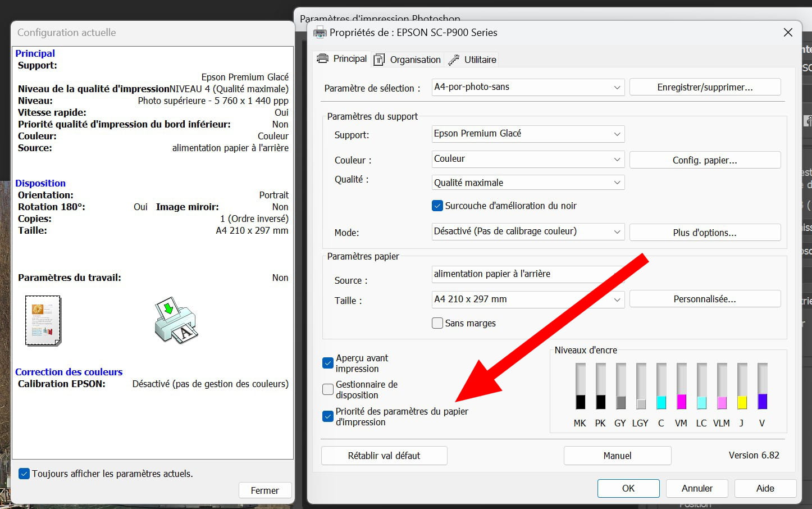Click the printer paper-feed icon in Configuration actuelle
812x509 pixels.
pos(176,320)
